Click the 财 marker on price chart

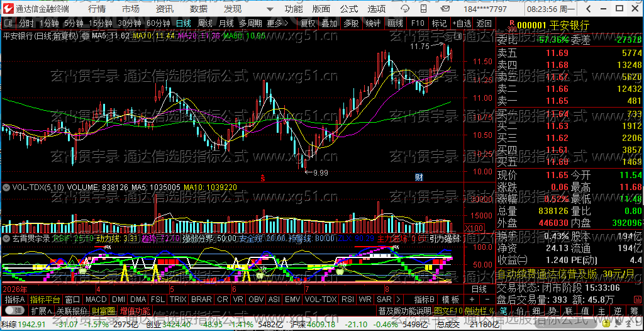(x=419, y=177)
